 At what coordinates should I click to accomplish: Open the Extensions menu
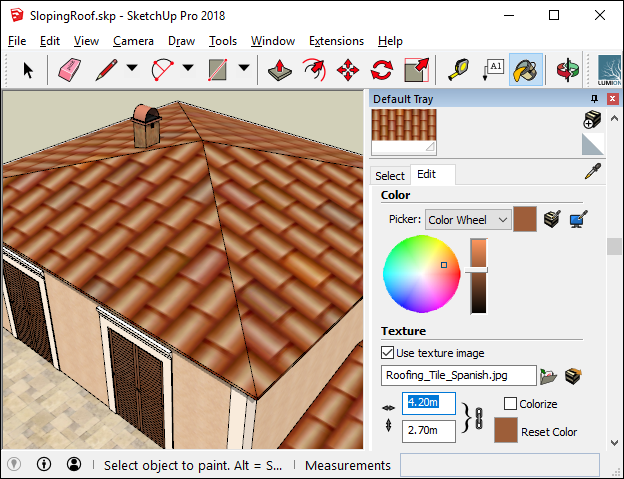click(336, 41)
